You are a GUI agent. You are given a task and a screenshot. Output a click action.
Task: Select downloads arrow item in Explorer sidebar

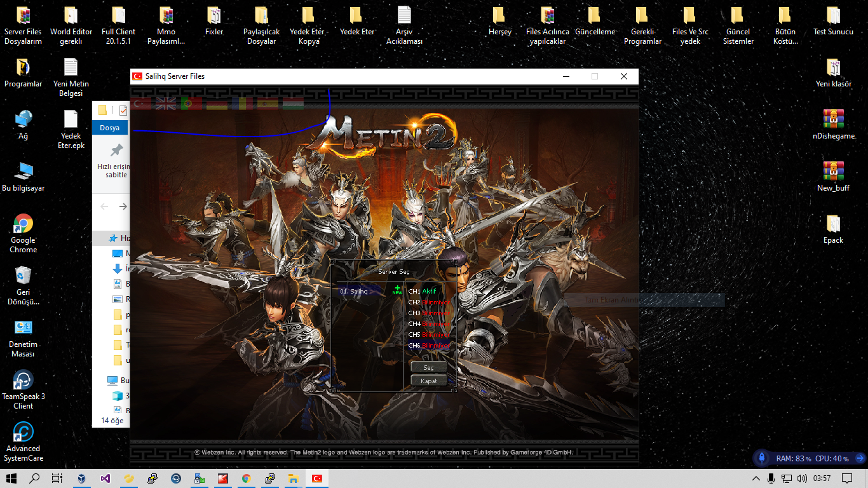pos(117,269)
